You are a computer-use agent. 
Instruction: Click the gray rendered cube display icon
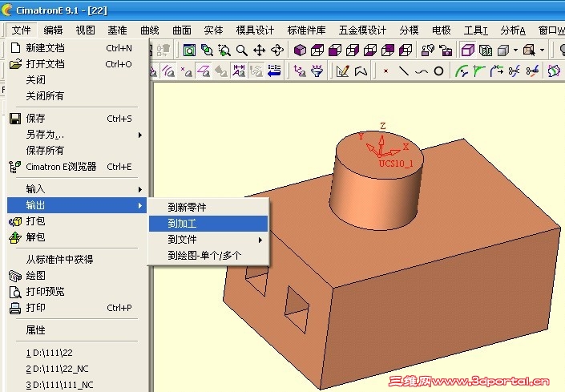coord(503,50)
